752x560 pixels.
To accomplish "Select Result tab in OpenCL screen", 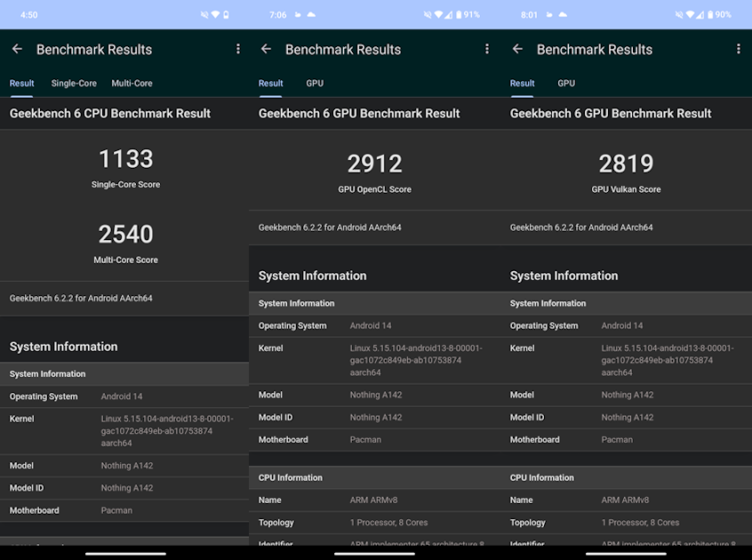I will (x=270, y=84).
